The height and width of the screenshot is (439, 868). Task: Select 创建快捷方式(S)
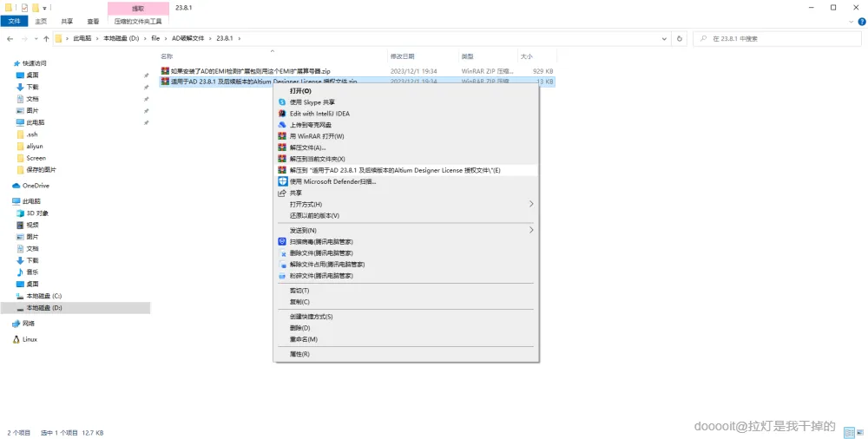pyautogui.click(x=405, y=317)
